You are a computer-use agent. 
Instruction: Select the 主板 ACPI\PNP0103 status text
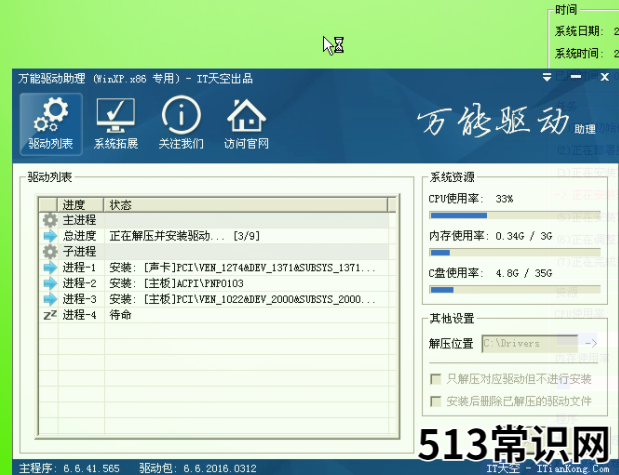click(176, 283)
